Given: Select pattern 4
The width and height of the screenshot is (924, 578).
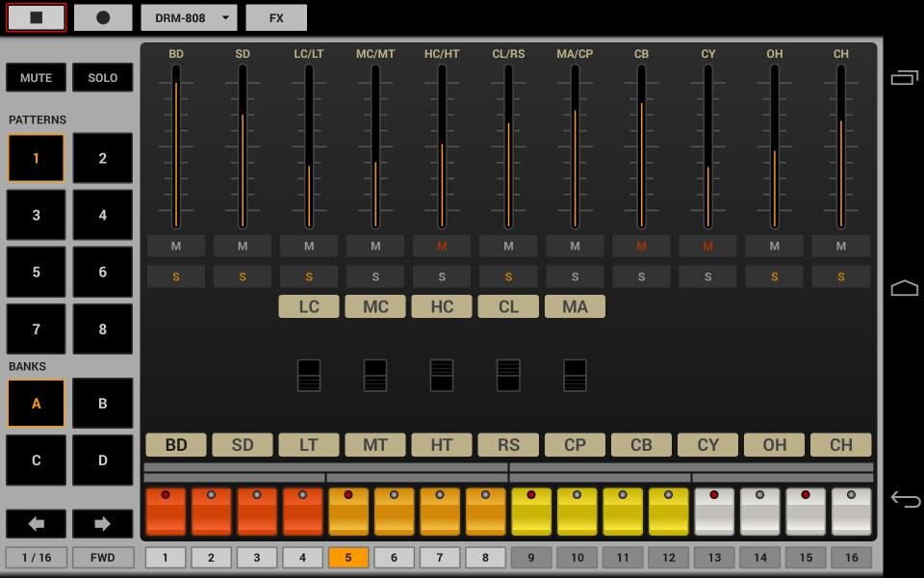Looking at the screenshot, I should point(102,215).
